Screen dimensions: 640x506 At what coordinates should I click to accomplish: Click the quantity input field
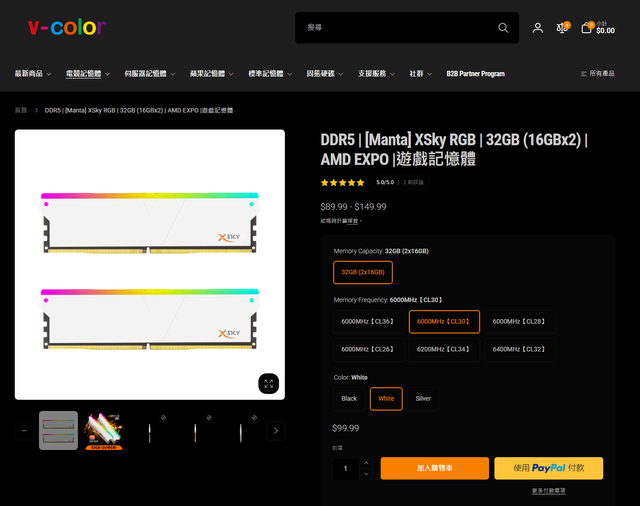pyautogui.click(x=346, y=468)
